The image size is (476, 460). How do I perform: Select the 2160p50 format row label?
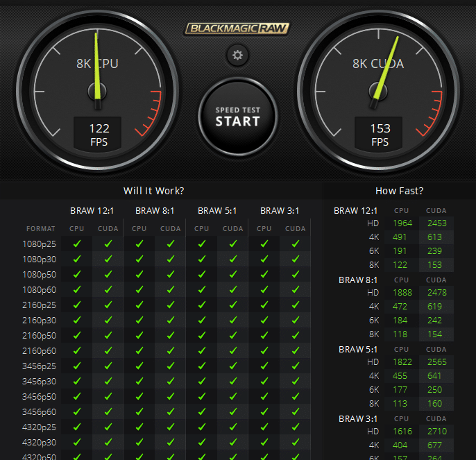click(39, 336)
